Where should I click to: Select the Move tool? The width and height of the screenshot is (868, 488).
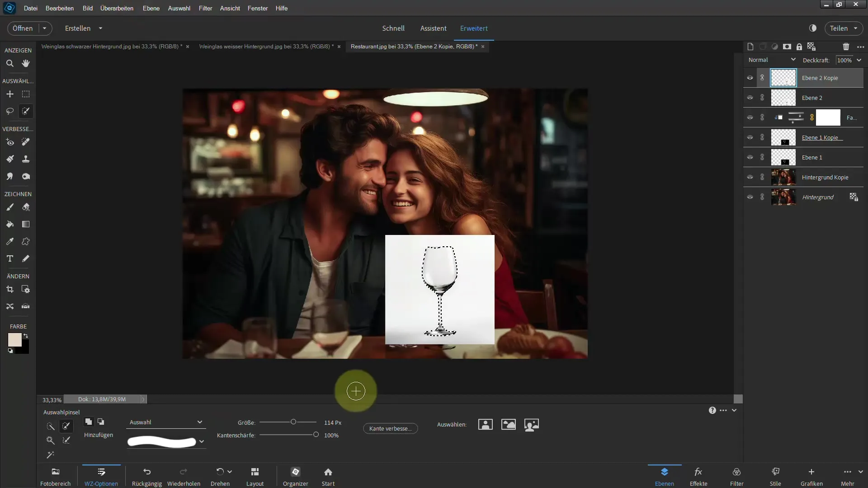[x=9, y=94]
